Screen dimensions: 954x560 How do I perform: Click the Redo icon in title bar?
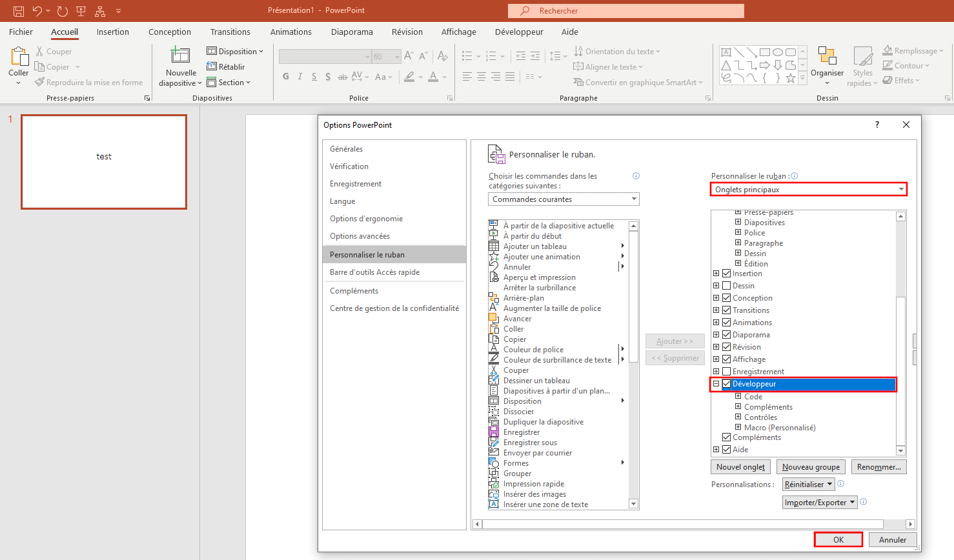(62, 11)
